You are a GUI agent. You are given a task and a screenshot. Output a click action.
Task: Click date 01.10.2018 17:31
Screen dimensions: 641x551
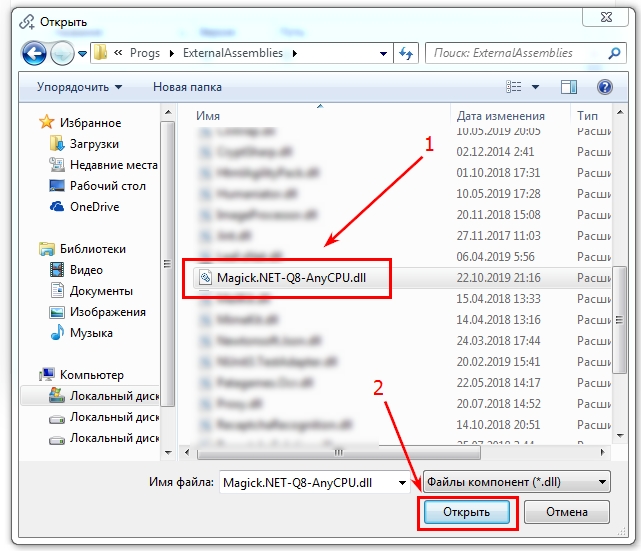[x=498, y=173]
